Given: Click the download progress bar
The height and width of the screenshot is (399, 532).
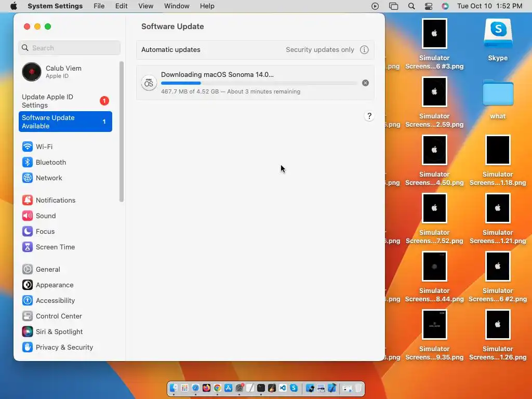Looking at the screenshot, I should [259, 83].
